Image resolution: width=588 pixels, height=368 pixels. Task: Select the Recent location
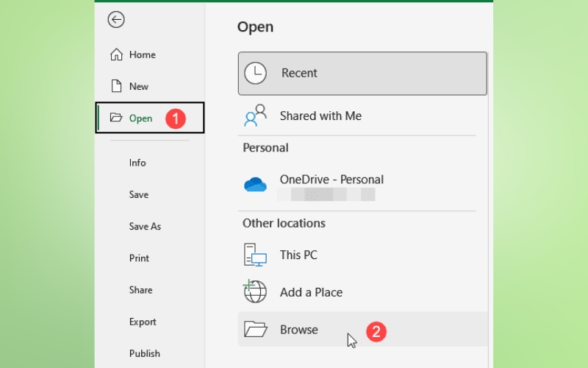362,73
